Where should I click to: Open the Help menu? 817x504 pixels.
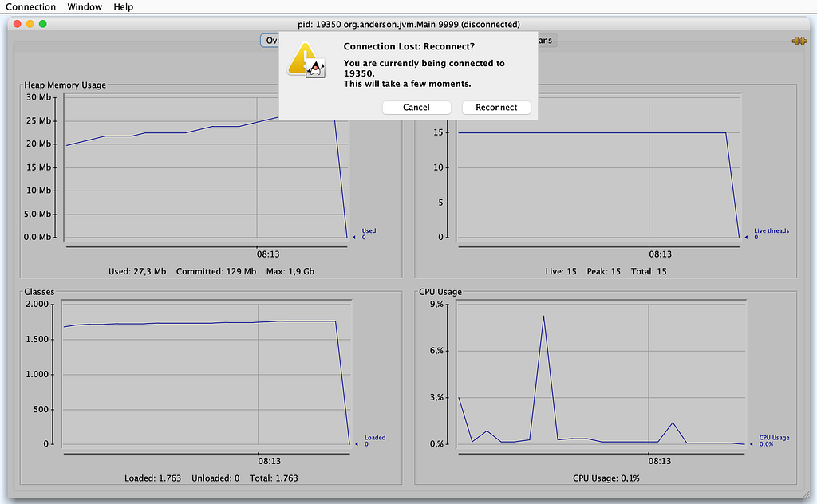[x=124, y=6]
